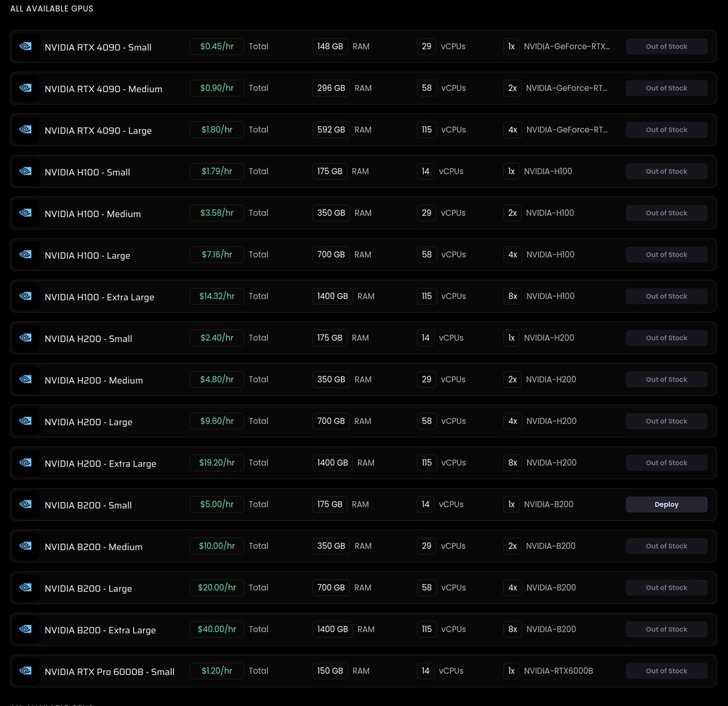
Task: Click the NVIDIA icon for H100 - Extra Large
Action: 25,297
